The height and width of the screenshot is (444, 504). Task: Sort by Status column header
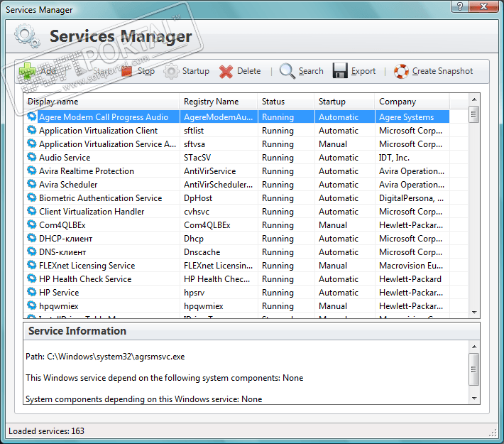(286, 102)
